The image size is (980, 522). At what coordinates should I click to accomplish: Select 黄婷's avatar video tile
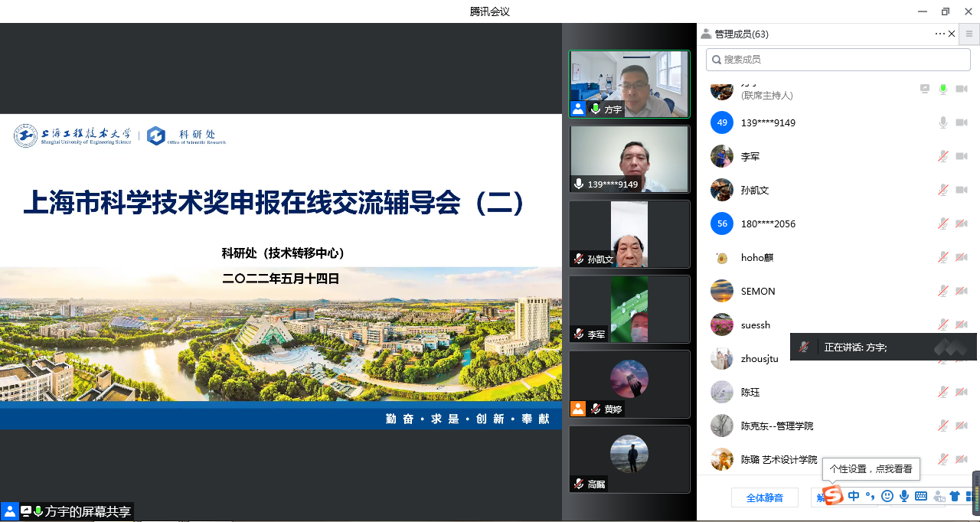coord(629,384)
